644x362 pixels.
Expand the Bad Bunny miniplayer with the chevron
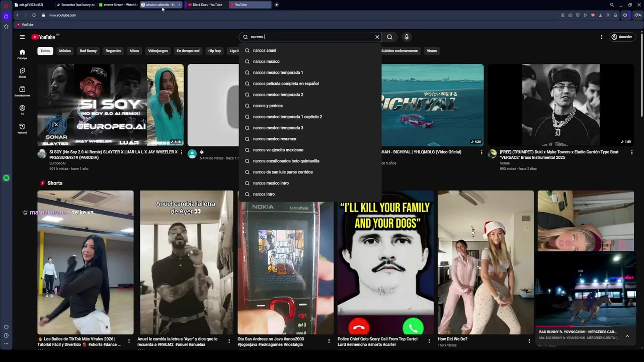pos(627,336)
